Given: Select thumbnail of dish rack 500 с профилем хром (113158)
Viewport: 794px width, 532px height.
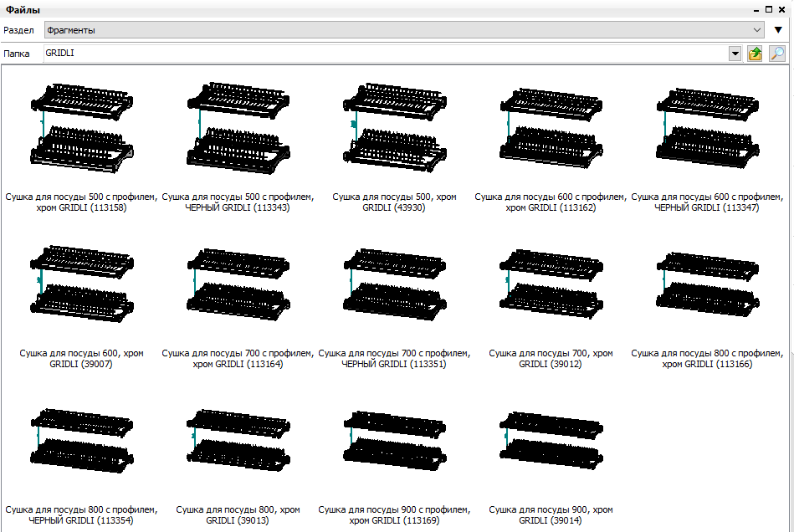Looking at the screenshot, I should 81,128.
